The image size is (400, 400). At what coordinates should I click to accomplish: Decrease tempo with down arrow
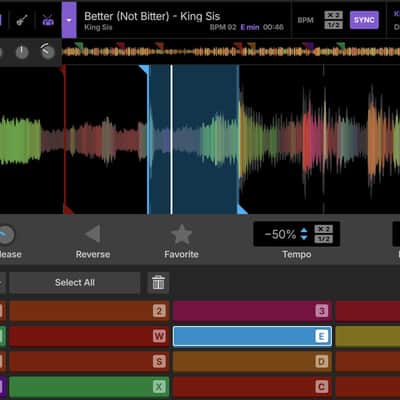coord(304,238)
